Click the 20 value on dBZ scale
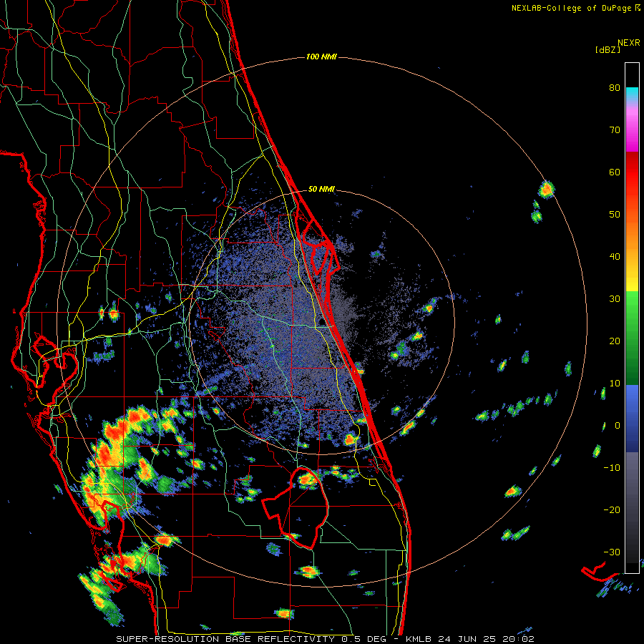The image size is (644, 644). tap(615, 341)
